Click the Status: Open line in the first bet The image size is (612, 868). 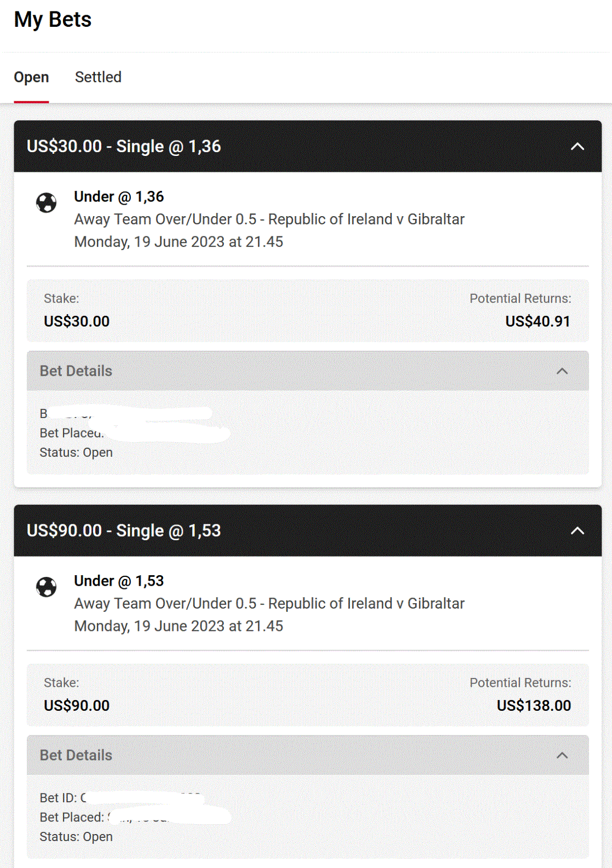(x=76, y=453)
